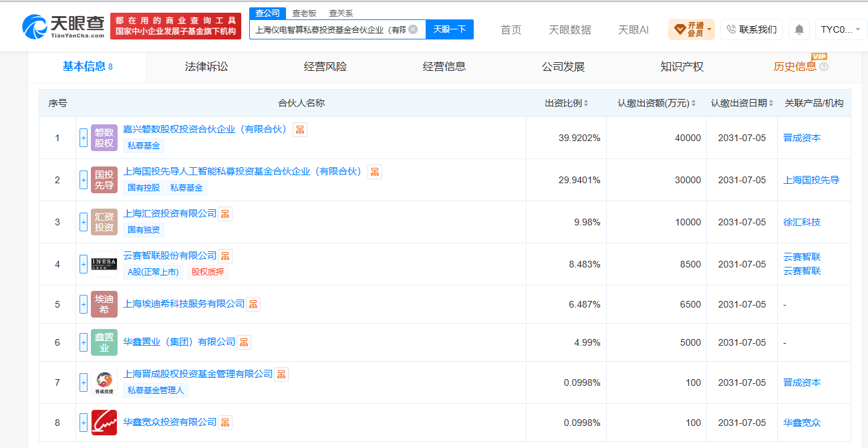Expand row 8 华鑫宽众 plus button

tap(84, 423)
